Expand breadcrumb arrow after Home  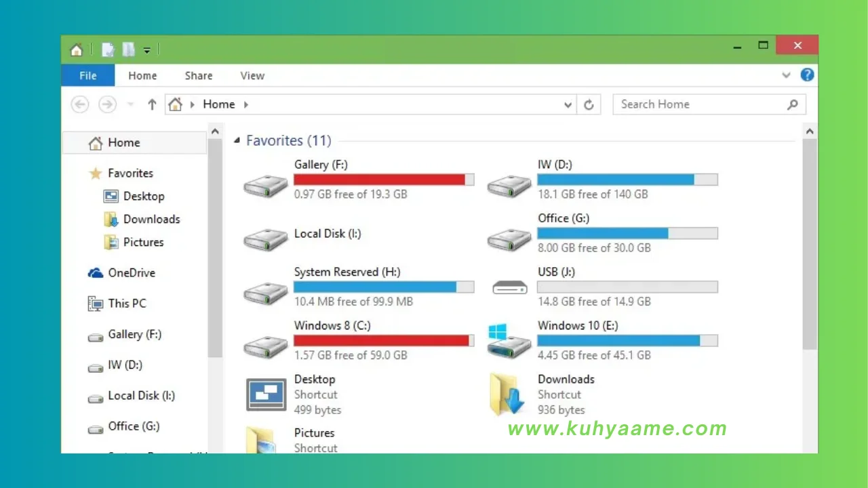pyautogui.click(x=245, y=104)
